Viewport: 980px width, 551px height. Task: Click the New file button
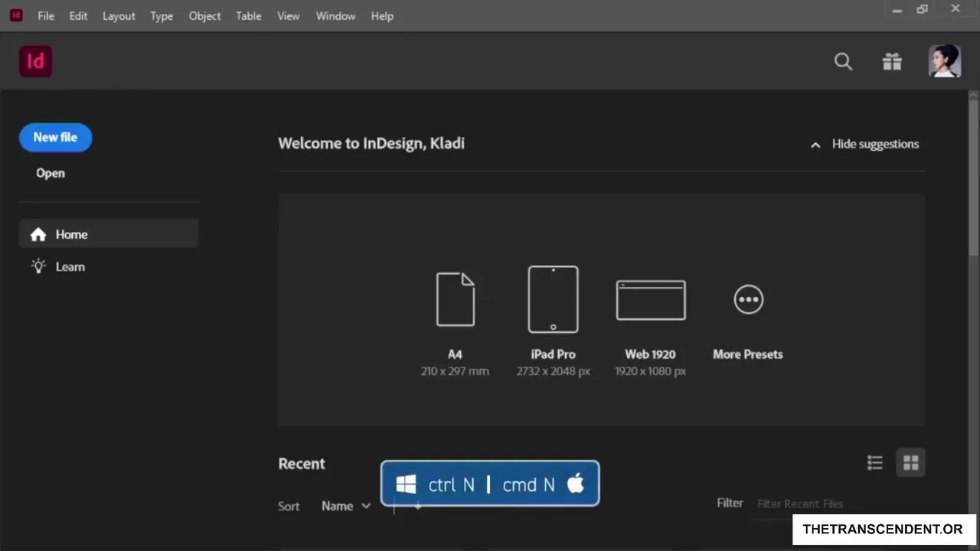pos(55,137)
